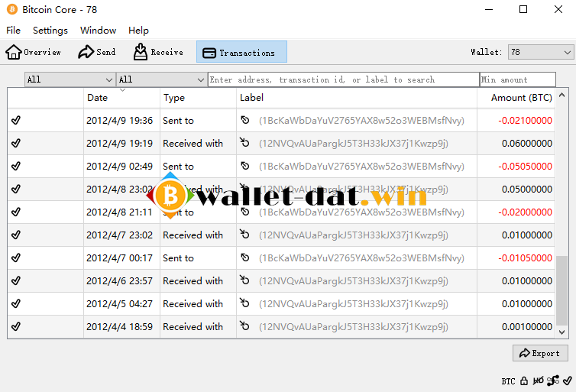Viewport: 576px width, 392px height.
Task: Click the Export button
Action: tap(540, 353)
